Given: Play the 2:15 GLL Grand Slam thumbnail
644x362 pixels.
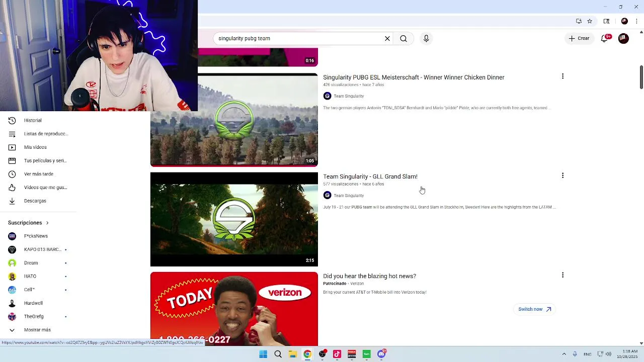Looking at the screenshot, I should click(x=234, y=219).
